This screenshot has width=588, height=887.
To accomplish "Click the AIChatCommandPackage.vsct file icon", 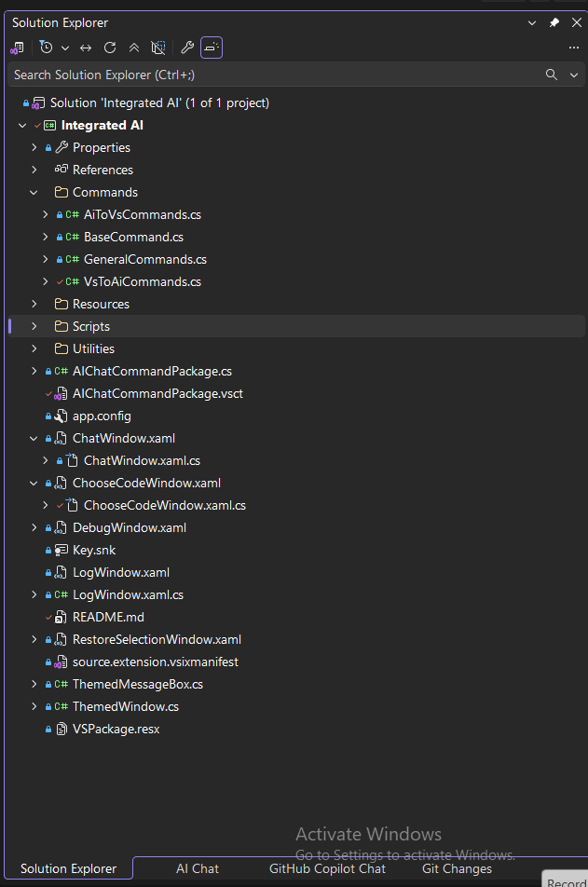I will tap(61, 394).
